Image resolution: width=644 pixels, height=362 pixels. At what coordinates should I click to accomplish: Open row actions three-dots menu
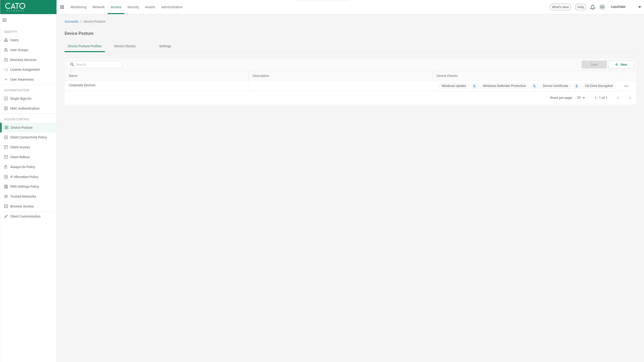626,86
